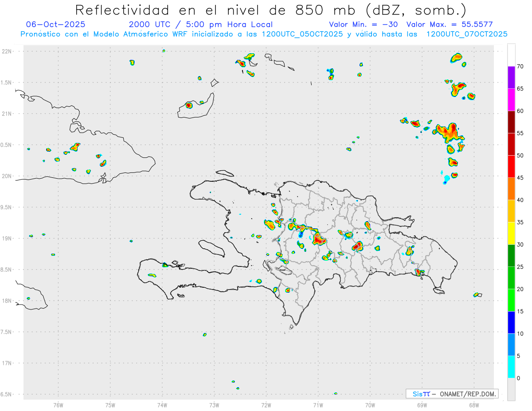Click the '68W' longitude label
The width and height of the screenshot is (532, 411).
(474, 405)
